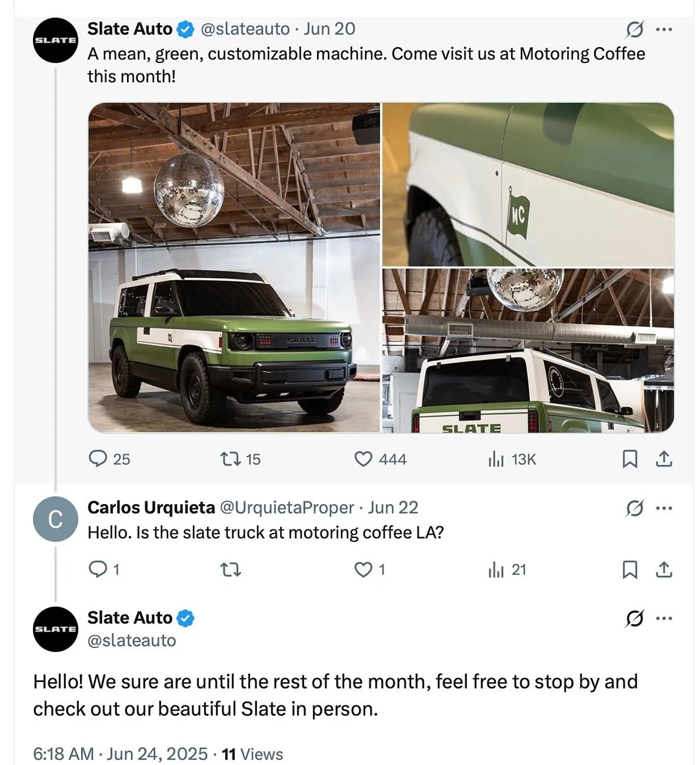This screenshot has width=700, height=765.
Task: Share Carlos Urquieta's comment
Action: pyautogui.click(x=664, y=569)
